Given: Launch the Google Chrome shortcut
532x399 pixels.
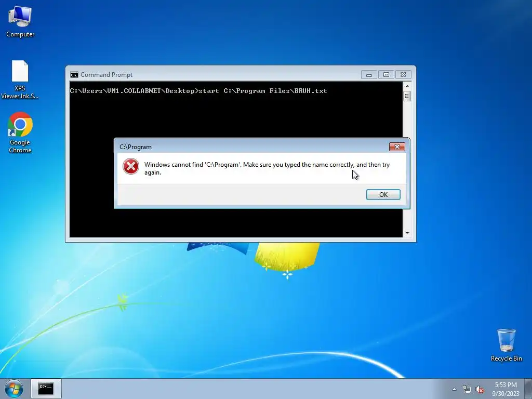Looking at the screenshot, I should tap(20, 132).
